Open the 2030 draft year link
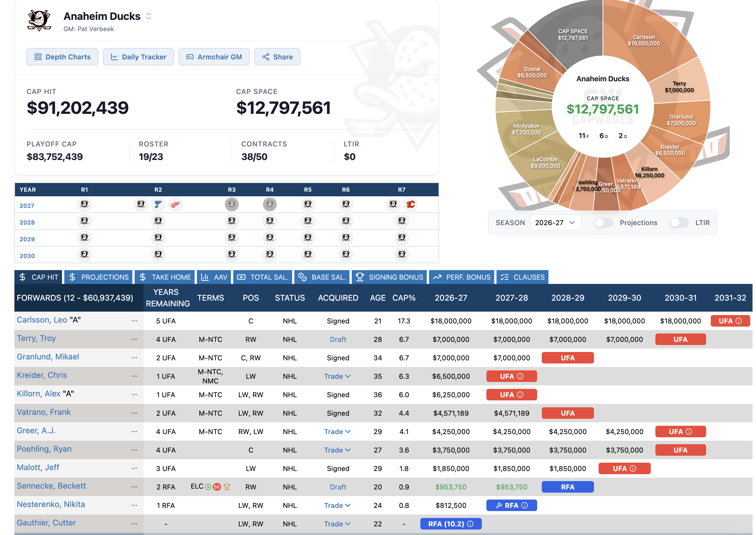The image size is (756, 535). [x=27, y=256]
